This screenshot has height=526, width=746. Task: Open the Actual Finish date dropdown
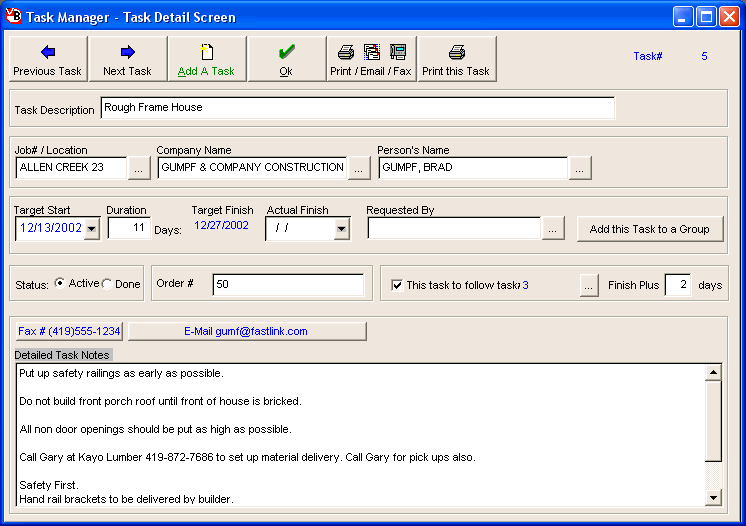[x=341, y=229]
